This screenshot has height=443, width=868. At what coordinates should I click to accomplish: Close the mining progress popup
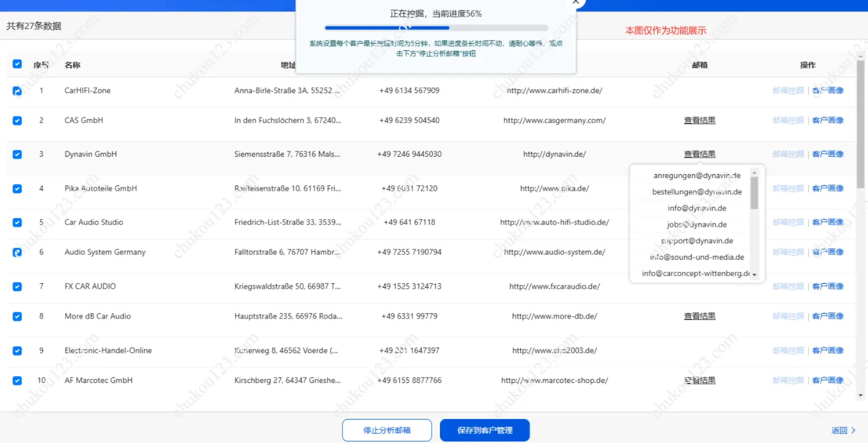coord(576,2)
